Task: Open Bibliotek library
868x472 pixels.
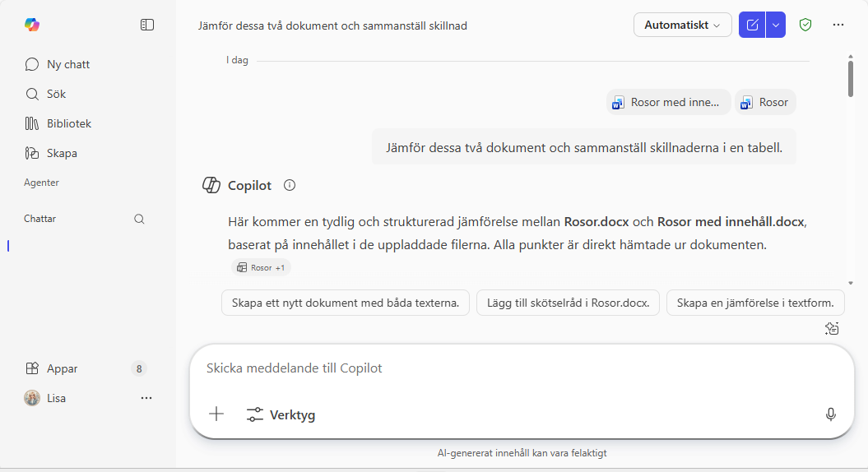Action: pos(58,123)
